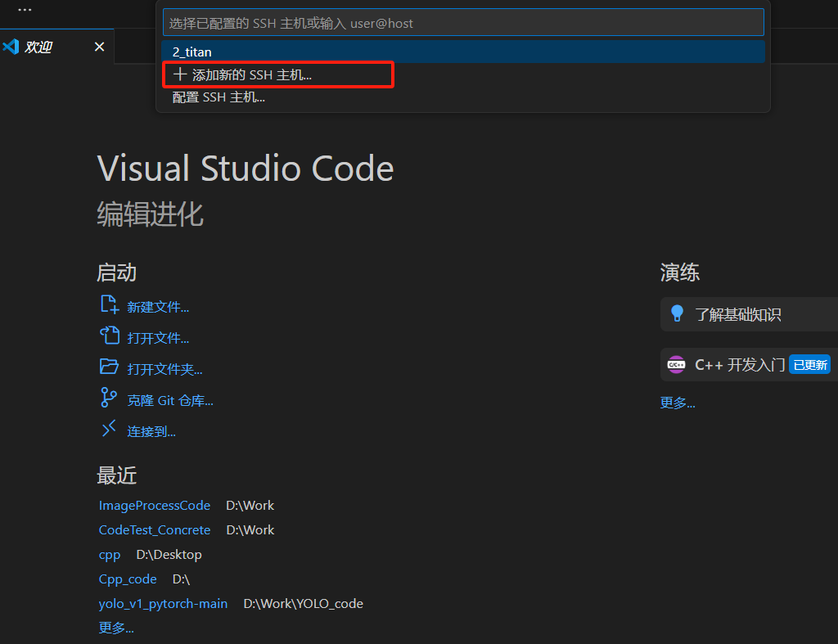Open recent yolo_v1_pytorch-main project
The height and width of the screenshot is (644, 838).
pos(163,604)
